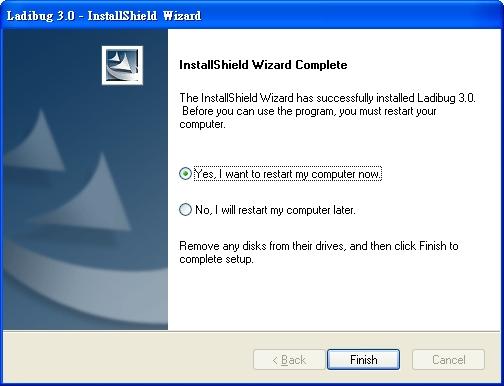Click the Finish button

(x=363, y=359)
